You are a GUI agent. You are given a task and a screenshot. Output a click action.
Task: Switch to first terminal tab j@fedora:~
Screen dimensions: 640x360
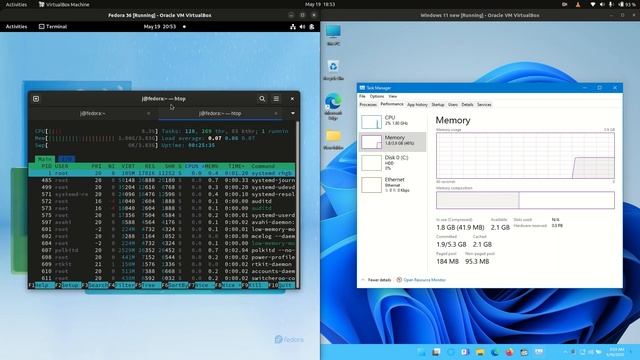click(93, 113)
